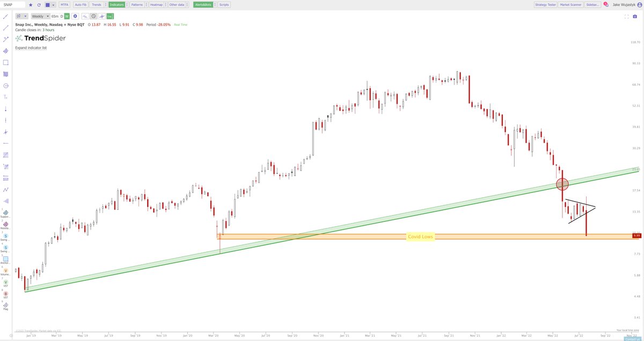This screenshot has width=644, height=341.
Task: Select the down arrow marker tool
Action: click(x=5, y=108)
